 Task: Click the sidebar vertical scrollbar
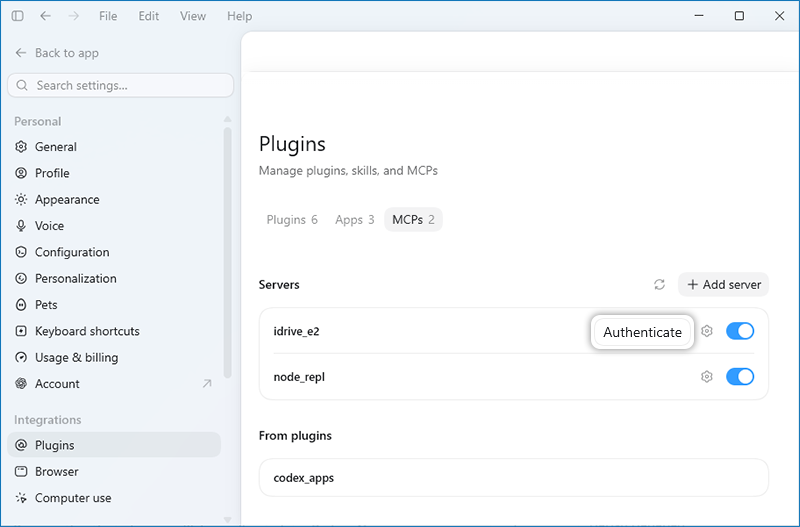click(228, 253)
